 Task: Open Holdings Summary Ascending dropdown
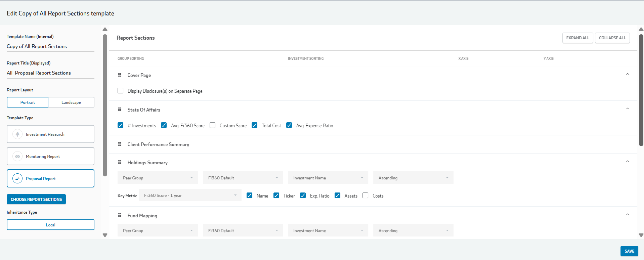coord(413,178)
